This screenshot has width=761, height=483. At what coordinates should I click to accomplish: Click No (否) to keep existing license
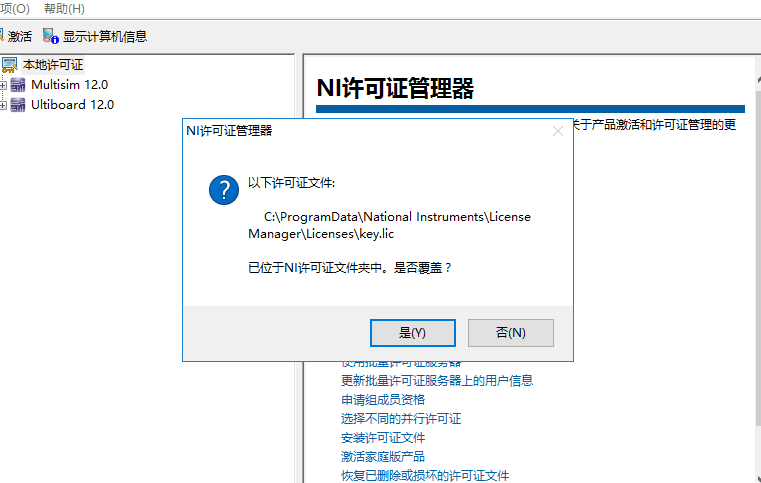[511, 333]
